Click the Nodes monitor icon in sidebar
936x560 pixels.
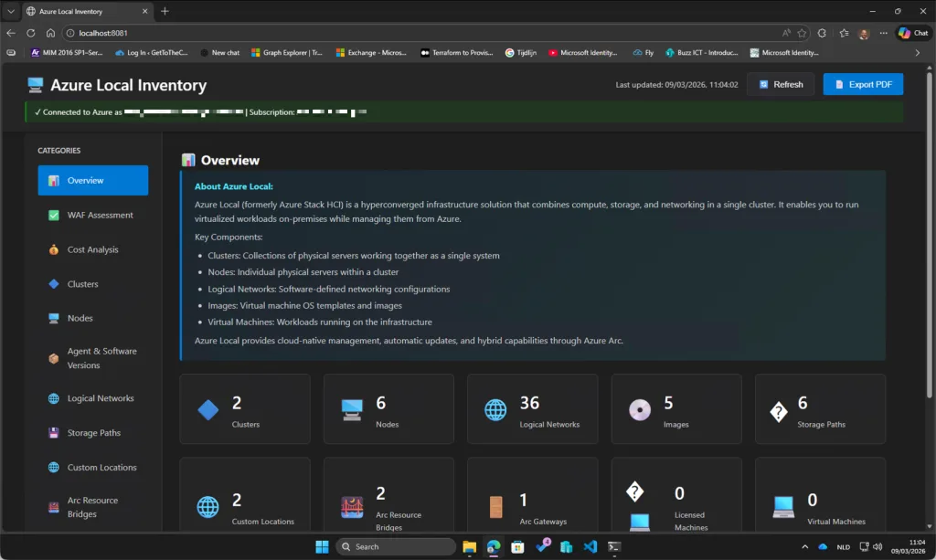[54, 319]
